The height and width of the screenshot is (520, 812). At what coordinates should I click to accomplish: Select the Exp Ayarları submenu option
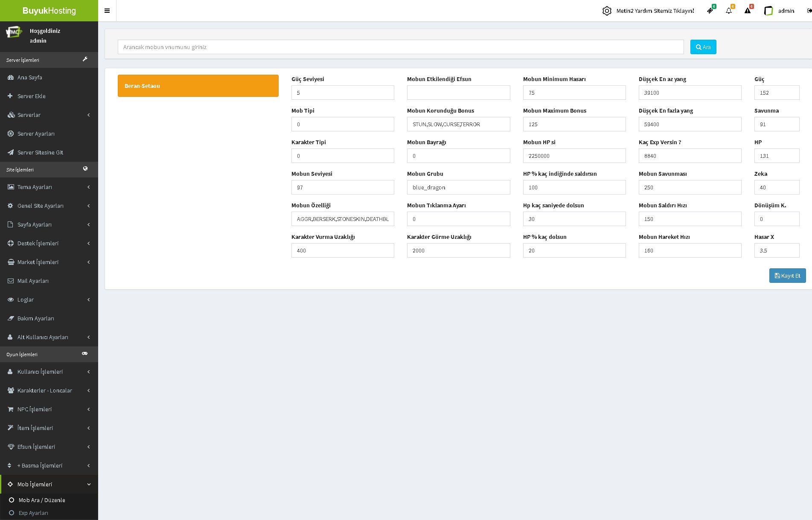pos(33,513)
